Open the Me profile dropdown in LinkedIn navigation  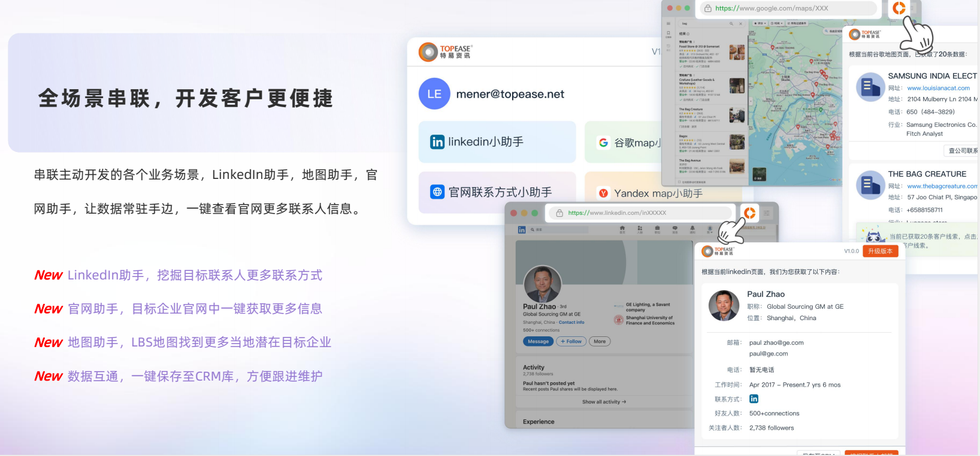pyautogui.click(x=710, y=229)
